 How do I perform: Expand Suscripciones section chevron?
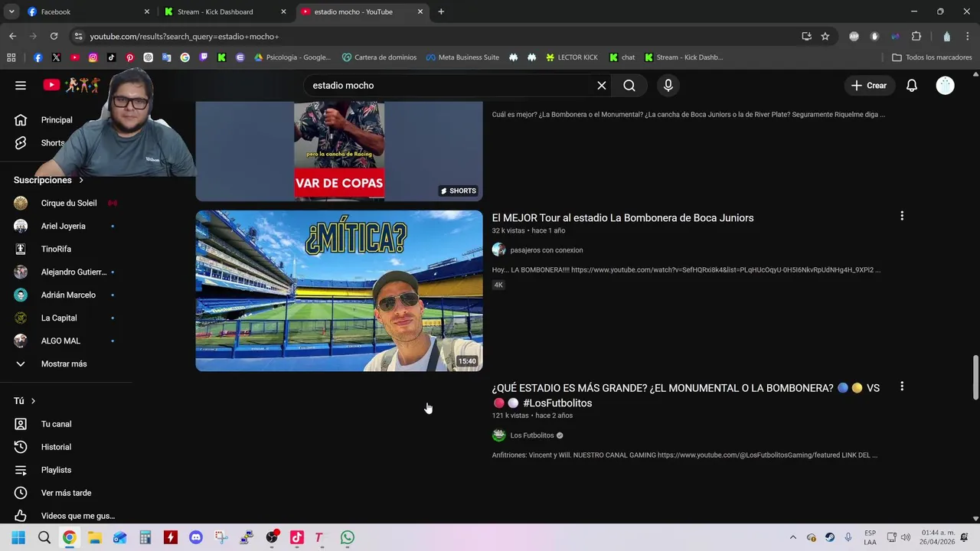point(81,180)
